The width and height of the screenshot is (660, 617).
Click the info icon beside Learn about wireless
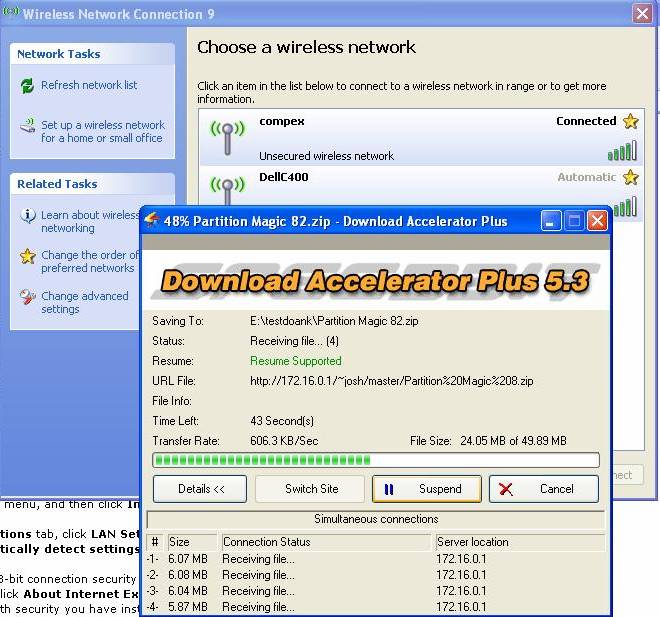[x=28, y=215]
